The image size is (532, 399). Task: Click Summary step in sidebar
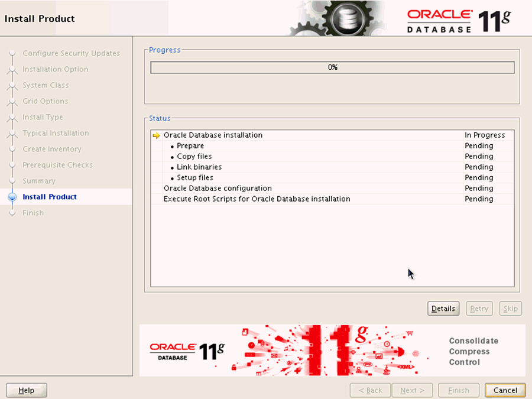(x=39, y=181)
